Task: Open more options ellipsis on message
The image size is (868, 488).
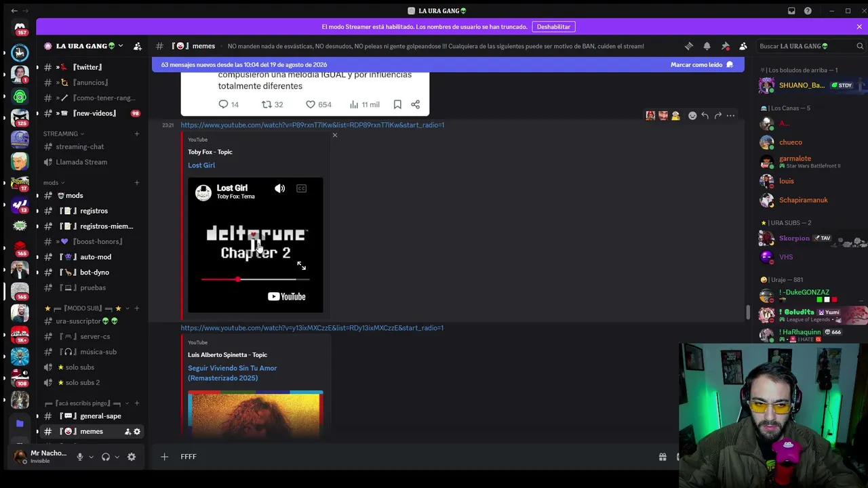Action: (x=730, y=116)
